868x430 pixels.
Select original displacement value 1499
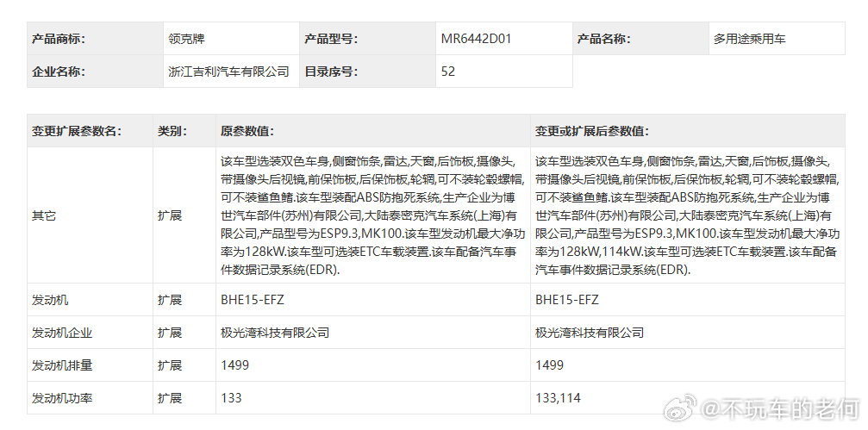tap(234, 365)
